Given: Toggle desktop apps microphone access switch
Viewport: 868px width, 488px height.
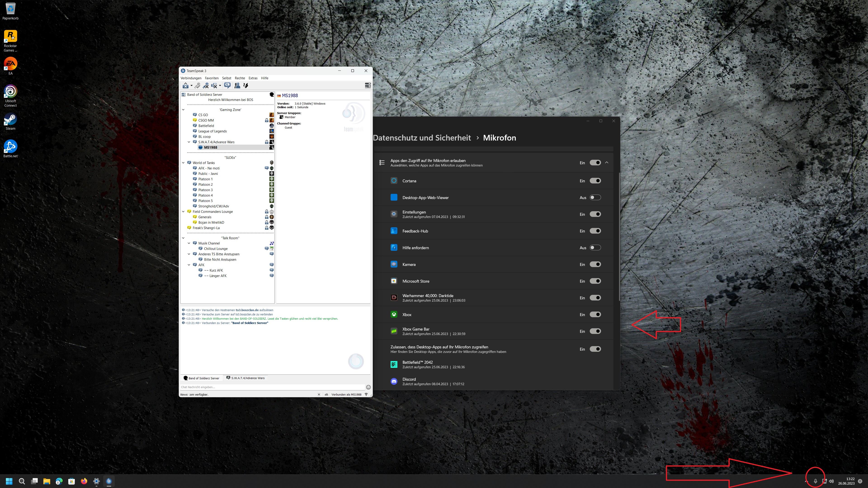Looking at the screenshot, I should 595,349.
